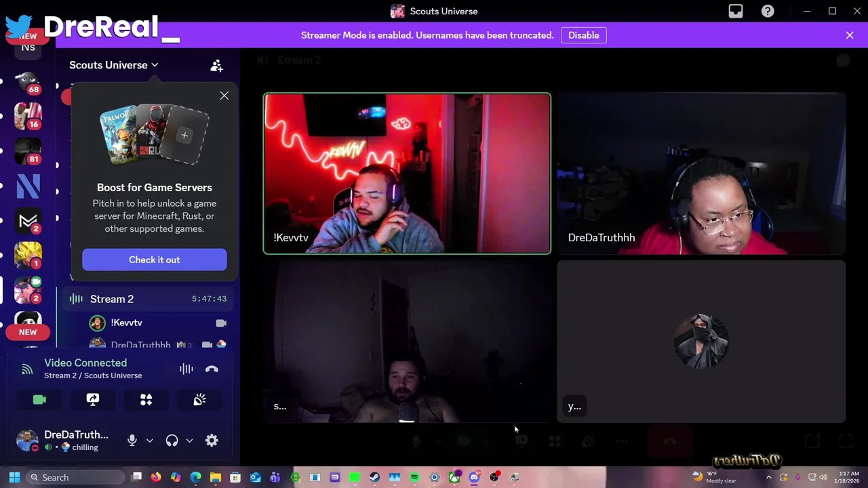Open the server with 68 notifications badge

pos(28,83)
